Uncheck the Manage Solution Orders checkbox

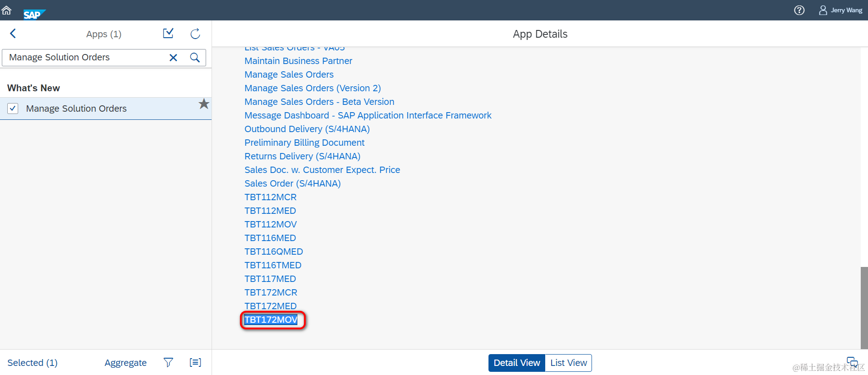[13, 109]
